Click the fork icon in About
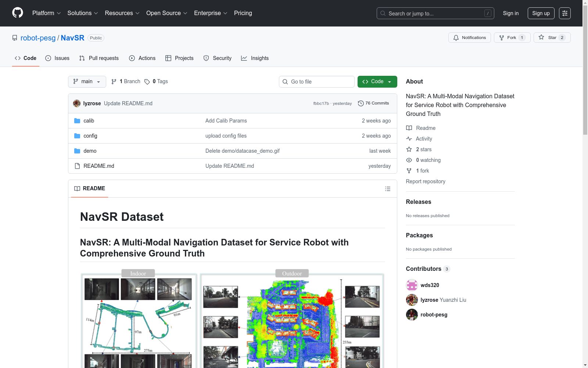Image resolution: width=588 pixels, height=368 pixels. click(409, 171)
